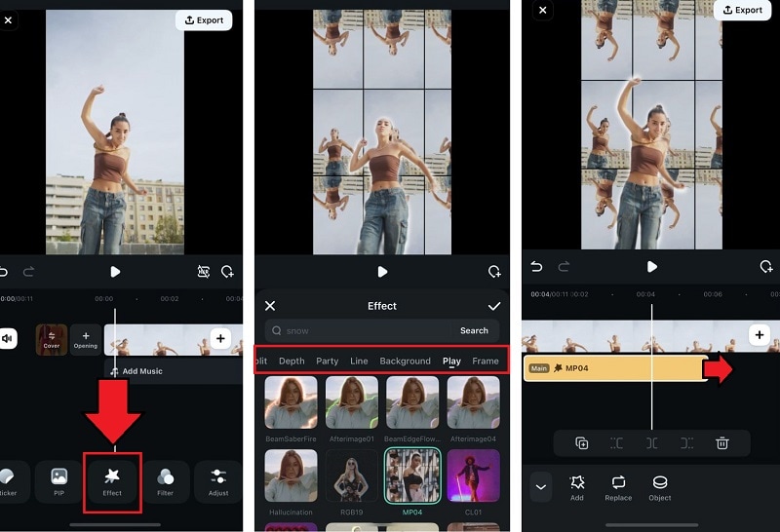Redo the action in left screen
The height and width of the screenshot is (532, 780).
[x=29, y=272]
